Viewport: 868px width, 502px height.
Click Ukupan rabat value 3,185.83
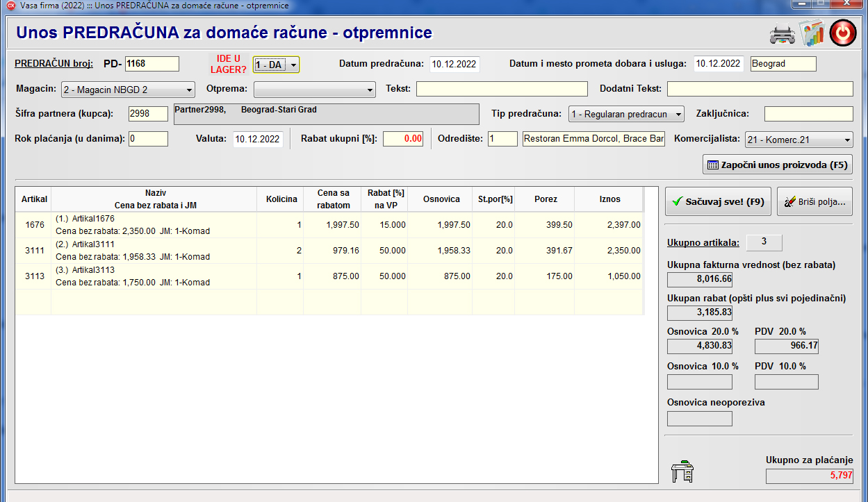[700, 312]
